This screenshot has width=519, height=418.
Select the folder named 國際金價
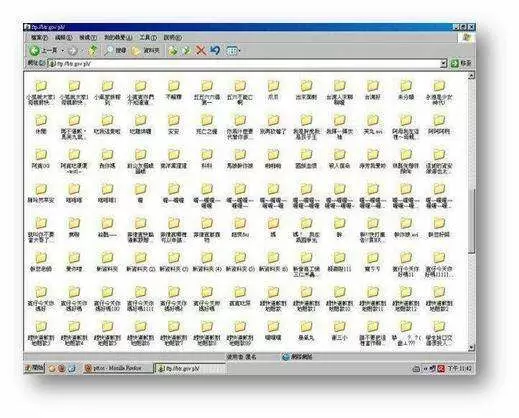coord(306,159)
